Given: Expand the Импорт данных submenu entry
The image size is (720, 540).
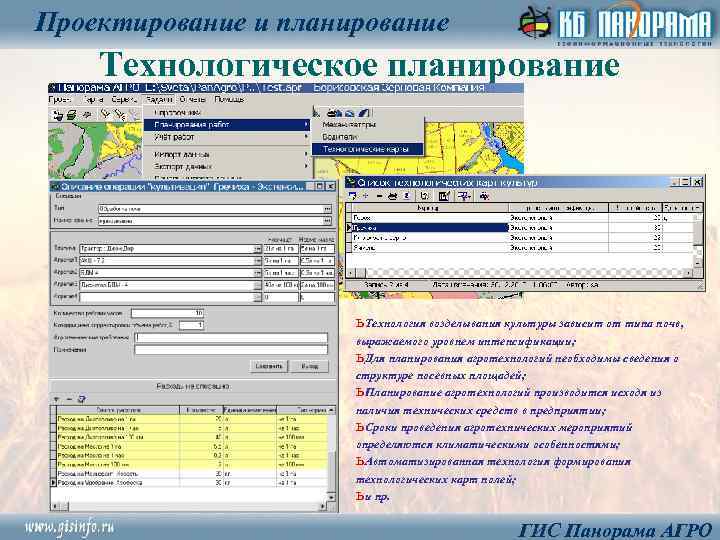Looking at the screenshot, I should click(227, 154).
